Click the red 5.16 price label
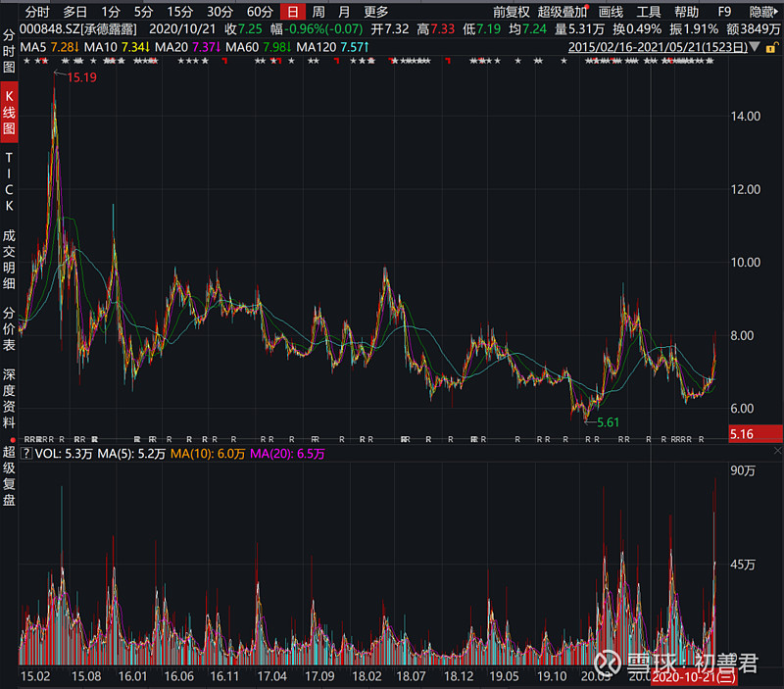 point(756,433)
